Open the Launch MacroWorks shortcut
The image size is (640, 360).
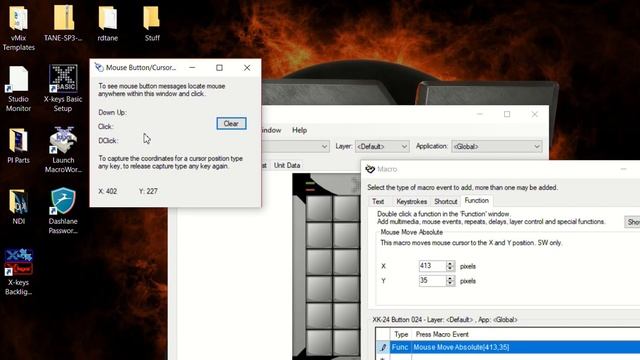tap(63, 149)
